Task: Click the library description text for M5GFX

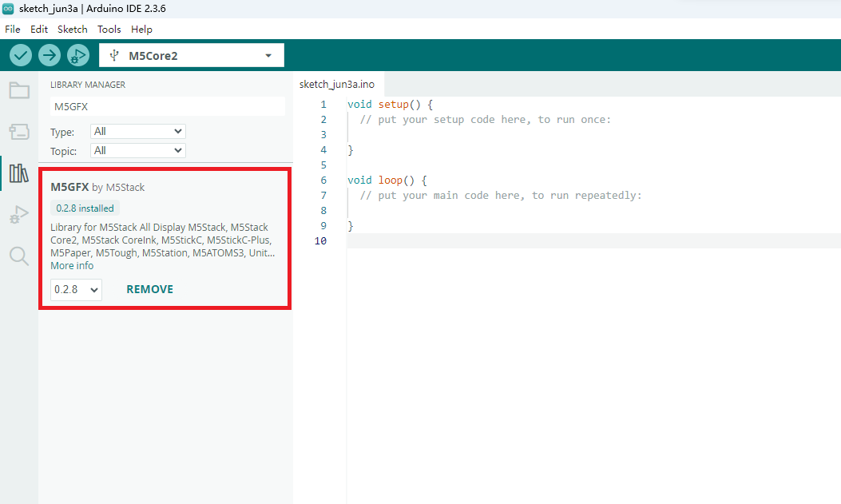Action: (162, 240)
